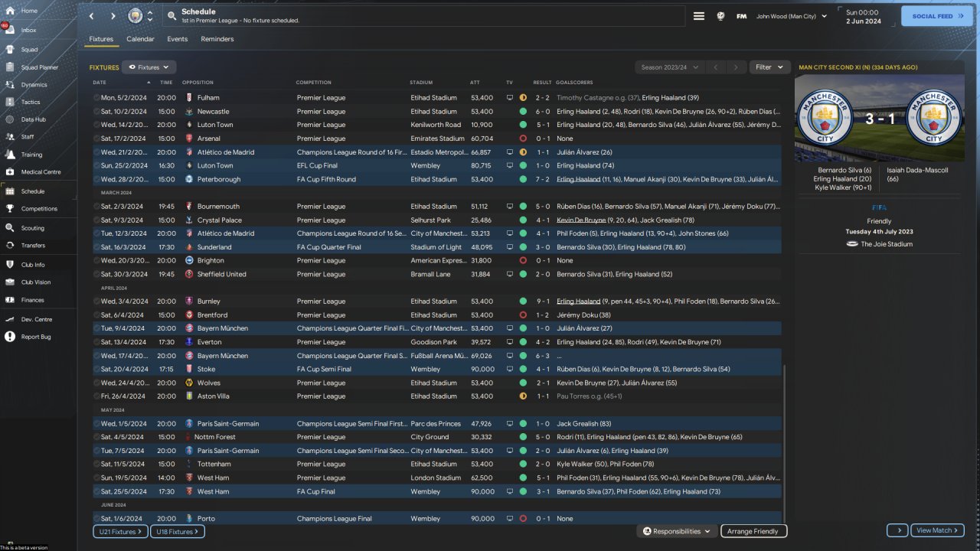This screenshot has width=980, height=551.
Task: Open the Finances sidebar icon
Action: [x=10, y=300]
